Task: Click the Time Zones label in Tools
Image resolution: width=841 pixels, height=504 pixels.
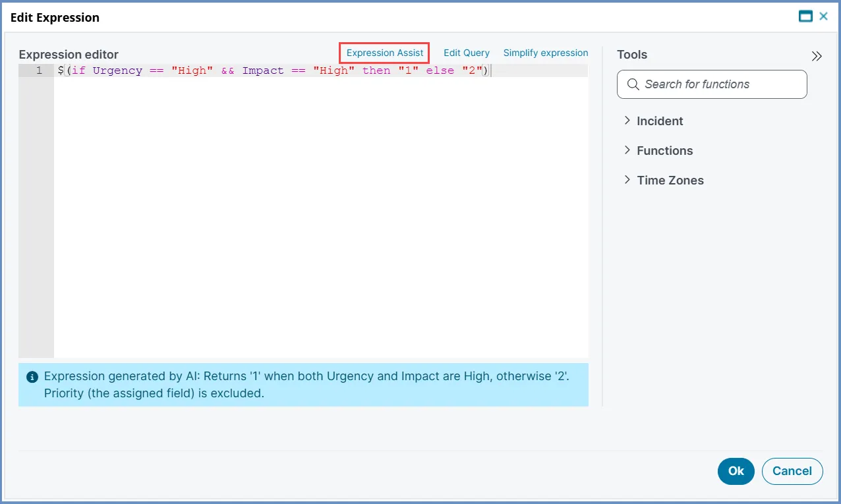Action: pyautogui.click(x=670, y=181)
